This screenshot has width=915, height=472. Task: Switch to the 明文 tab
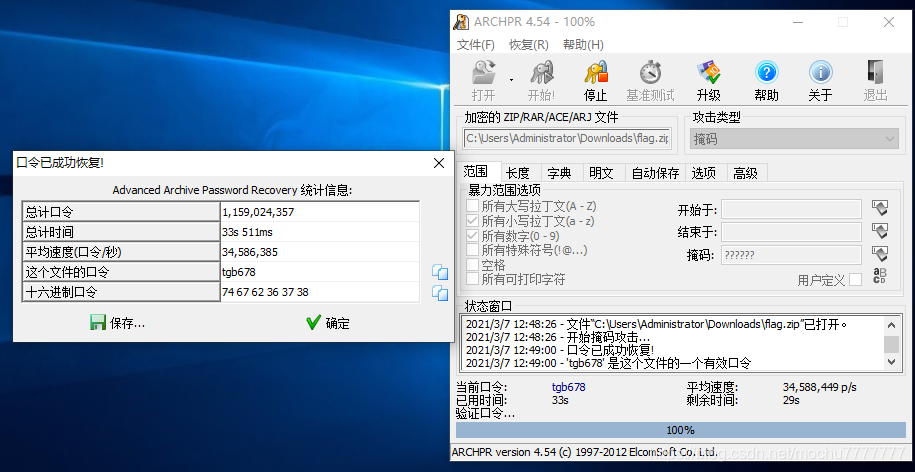[x=601, y=173]
